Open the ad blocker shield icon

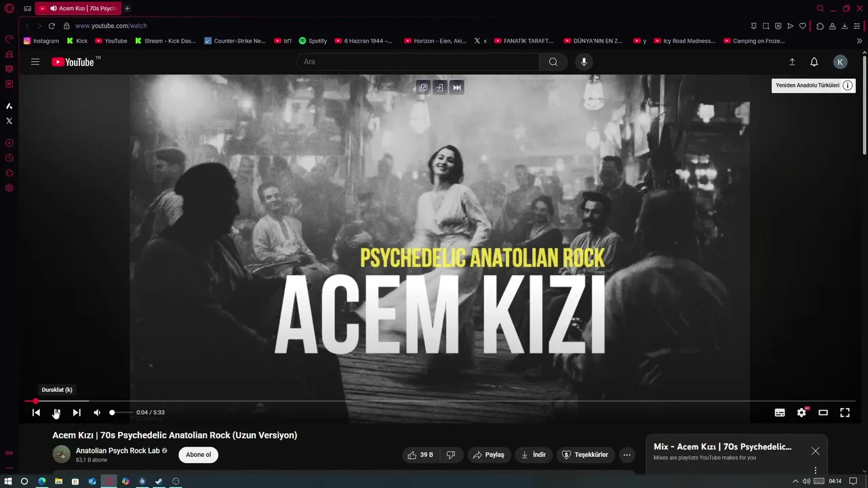point(778,26)
